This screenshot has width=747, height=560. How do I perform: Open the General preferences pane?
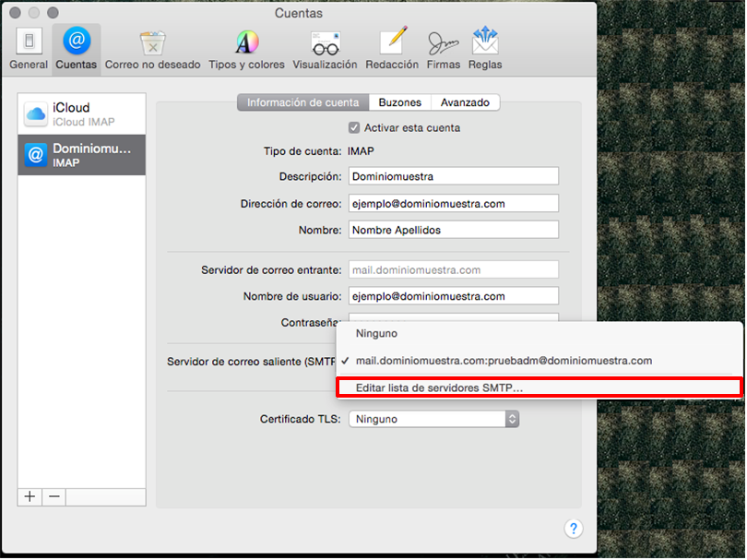29,49
